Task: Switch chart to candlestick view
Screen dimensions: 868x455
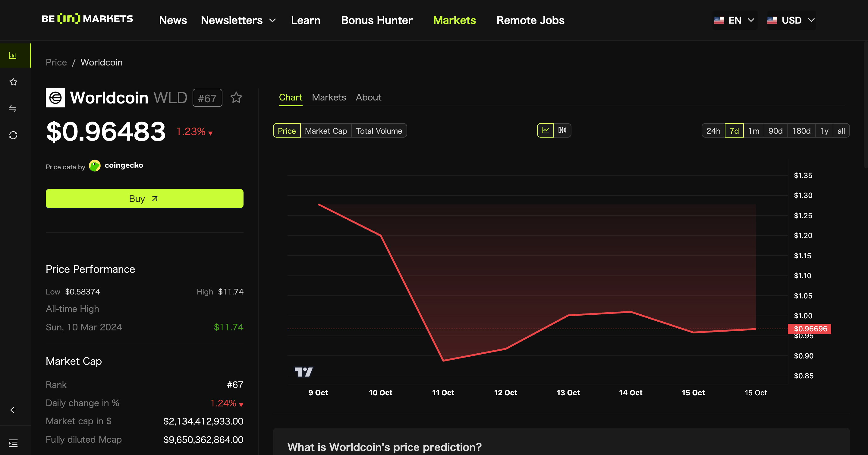Action: 562,131
